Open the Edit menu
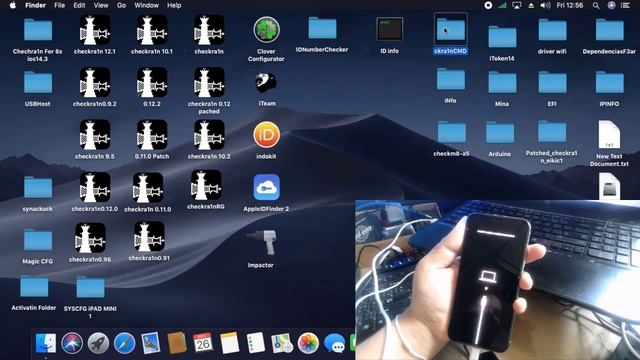The image size is (640, 360). pyautogui.click(x=79, y=5)
